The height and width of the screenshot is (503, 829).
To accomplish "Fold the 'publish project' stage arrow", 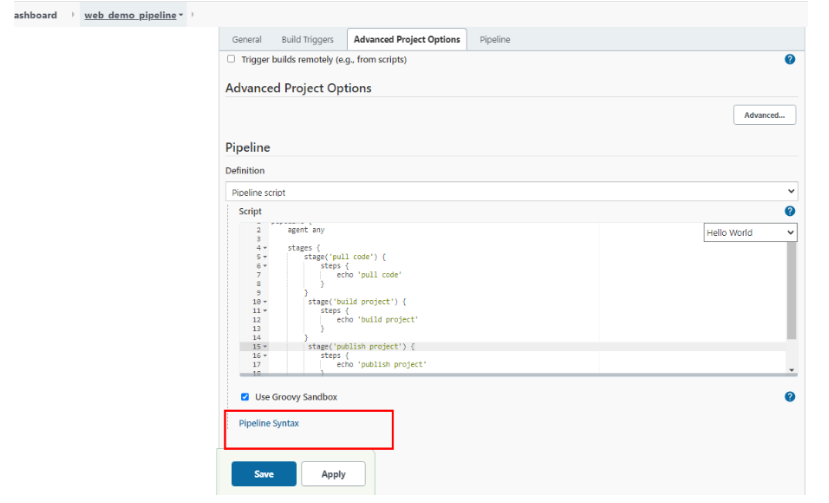I will [265, 346].
